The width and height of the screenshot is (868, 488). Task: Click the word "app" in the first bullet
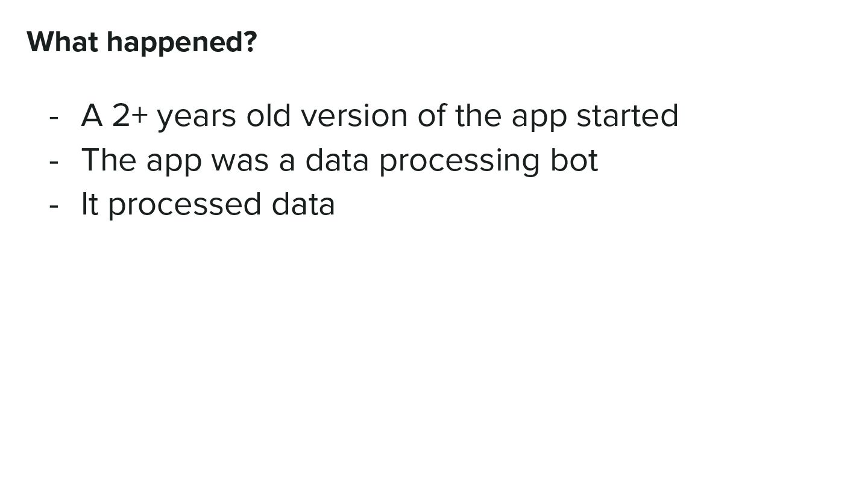[x=538, y=118]
